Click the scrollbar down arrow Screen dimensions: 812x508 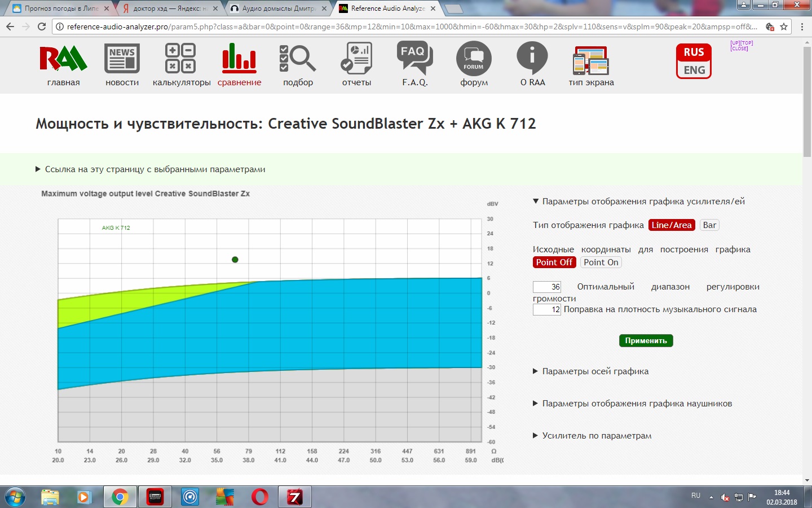pyautogui.click(x=807, y=480)
